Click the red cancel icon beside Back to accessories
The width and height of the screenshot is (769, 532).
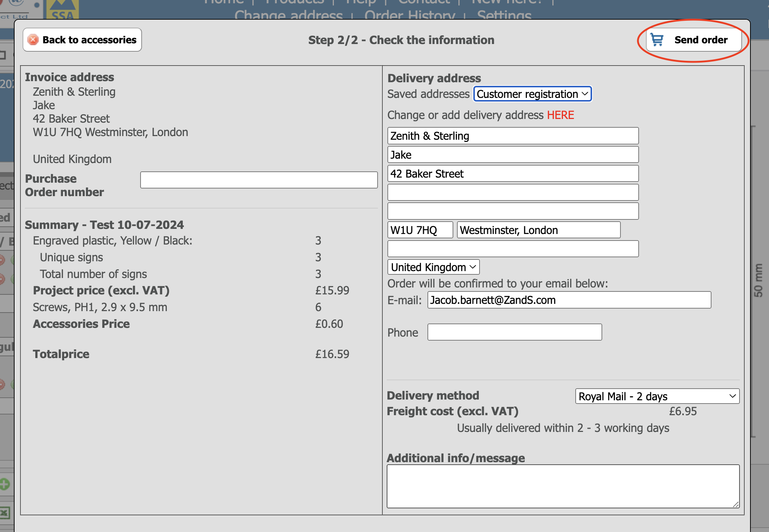coord(33,40)
